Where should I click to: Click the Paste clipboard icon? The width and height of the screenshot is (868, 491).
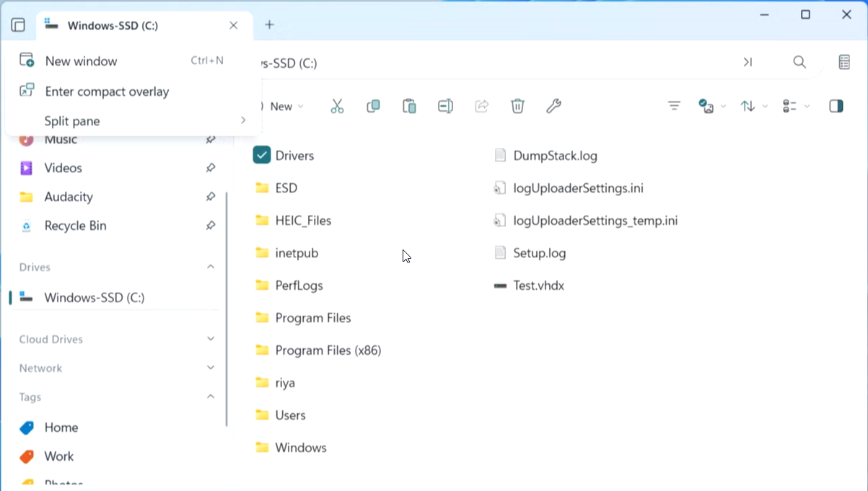coord(409,107)
